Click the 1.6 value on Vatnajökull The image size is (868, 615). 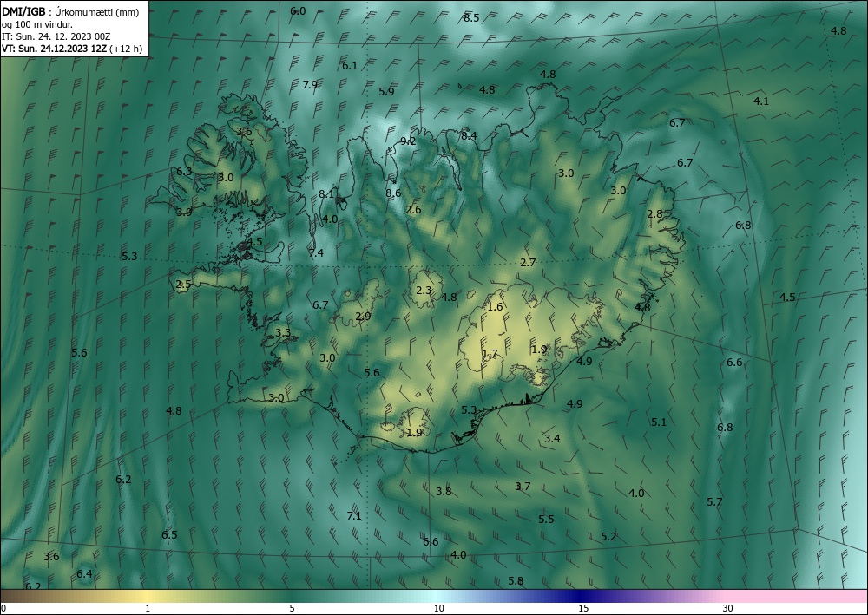(x=495, y=307)
